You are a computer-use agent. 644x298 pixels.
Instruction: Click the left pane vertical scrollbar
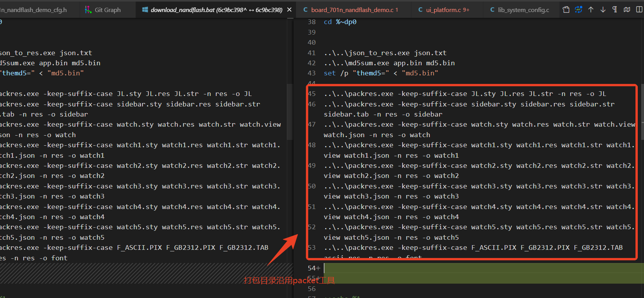click(290, 113)
